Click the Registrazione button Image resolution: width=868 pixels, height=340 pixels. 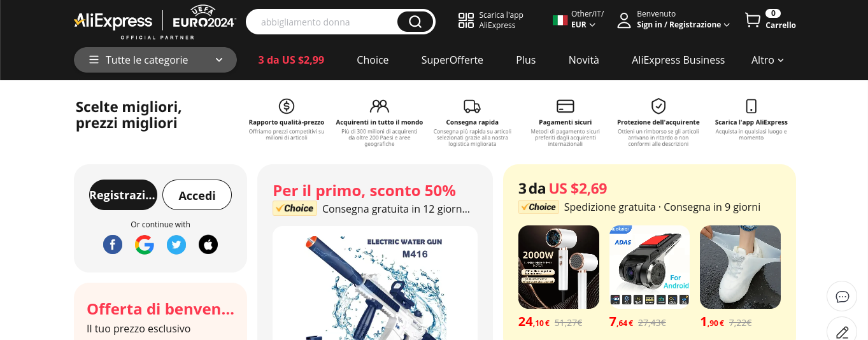tap(123, 195)
